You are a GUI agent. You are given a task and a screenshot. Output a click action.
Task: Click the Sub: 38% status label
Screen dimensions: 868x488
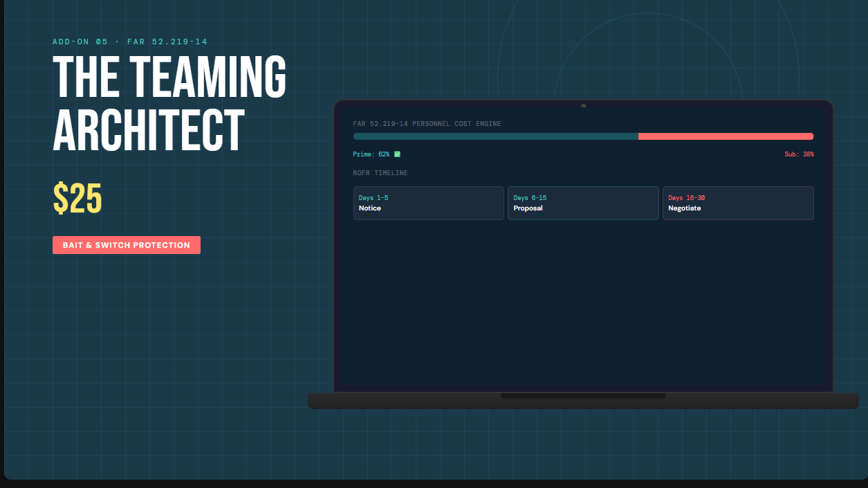(799, 154)
